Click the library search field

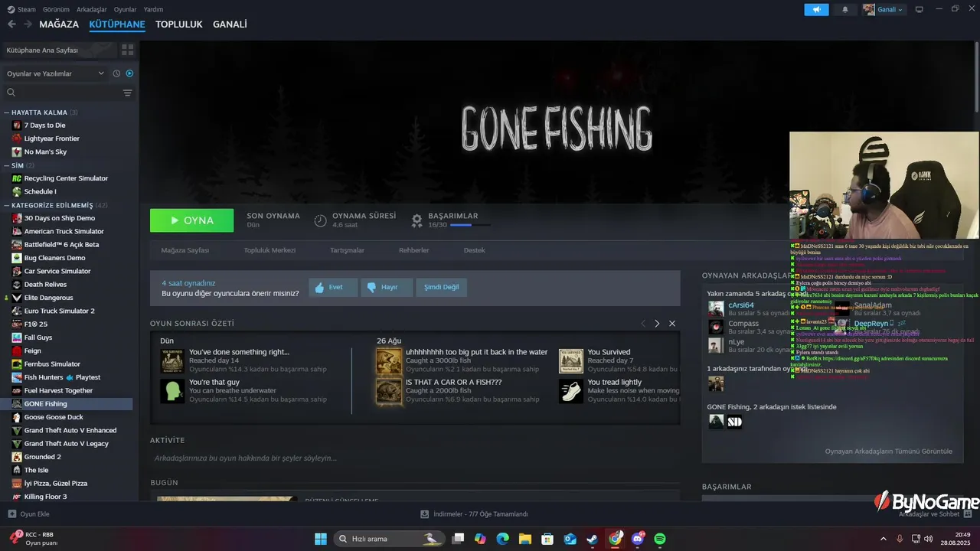point(63,93)
